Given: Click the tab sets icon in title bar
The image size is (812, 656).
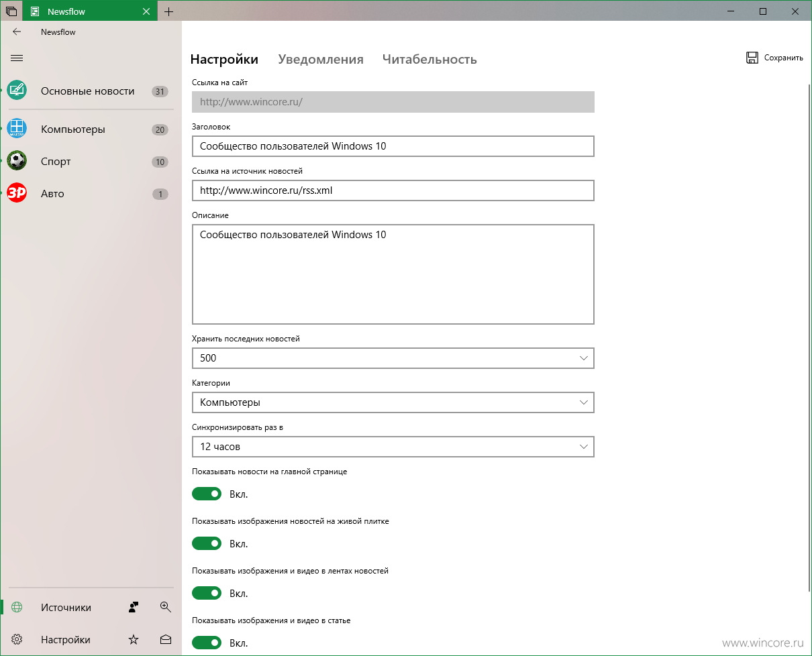Looking at the screenshot, I should tap(11, 11).
